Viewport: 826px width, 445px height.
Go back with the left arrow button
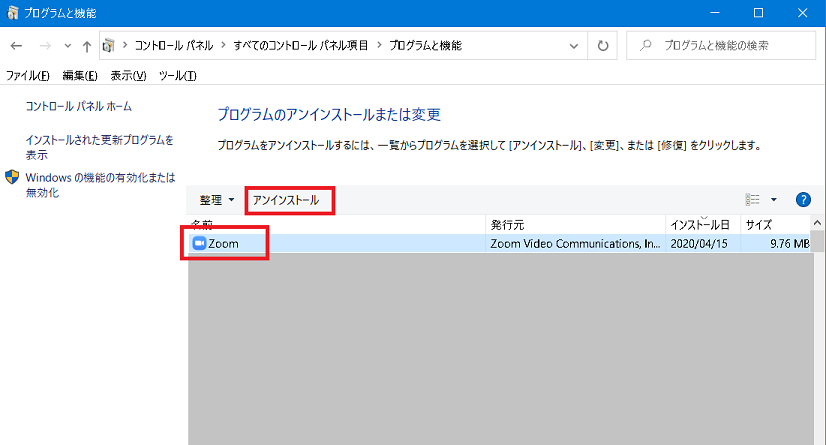tap(16, 46)
